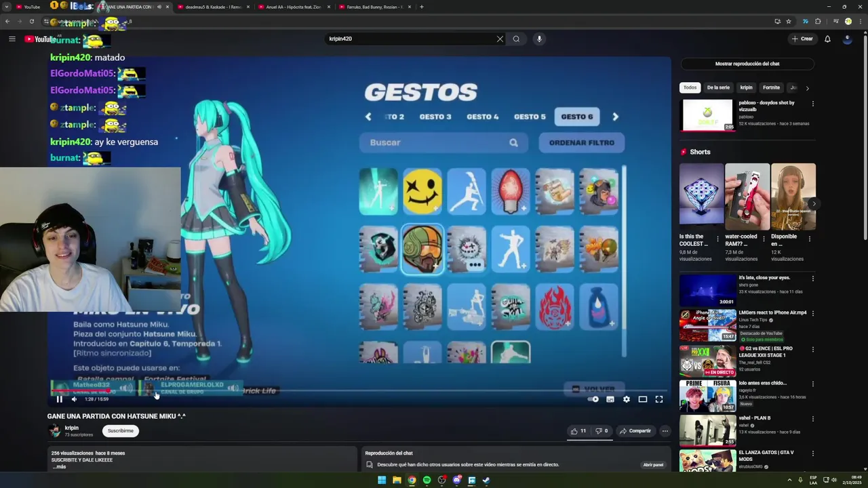Open 'Is this the COOLEST' short
Image resolution: width=868 pixels, height=488 pixels.
coord(701,196)
